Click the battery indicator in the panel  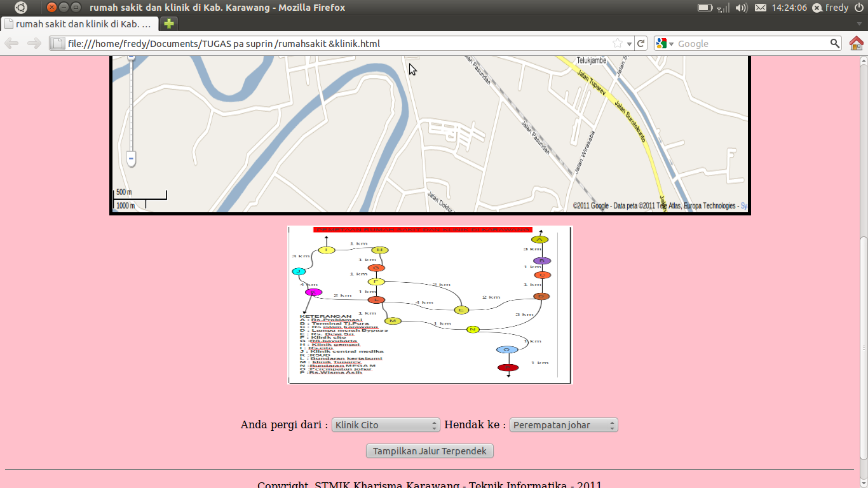click(x=705, y=8)
